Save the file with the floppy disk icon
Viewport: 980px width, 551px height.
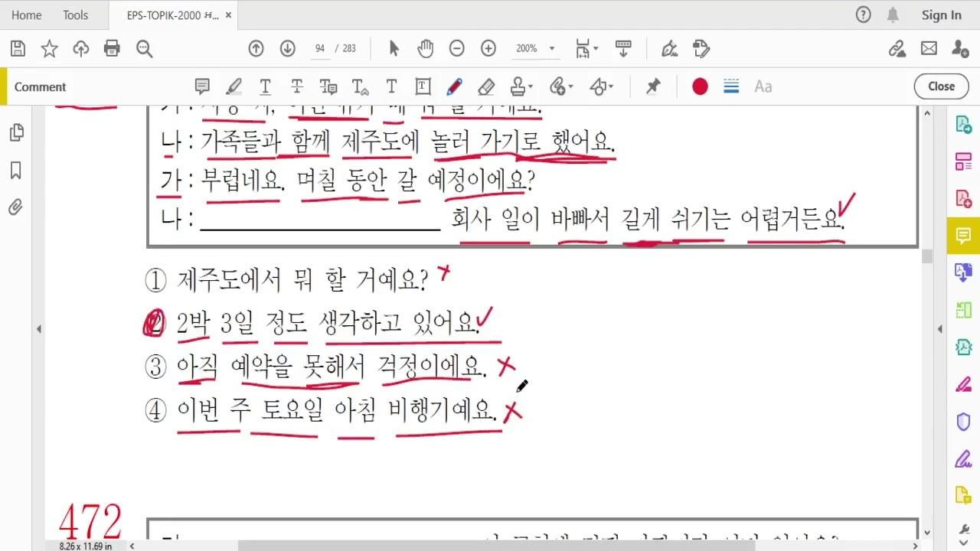[x=18, y=49]
